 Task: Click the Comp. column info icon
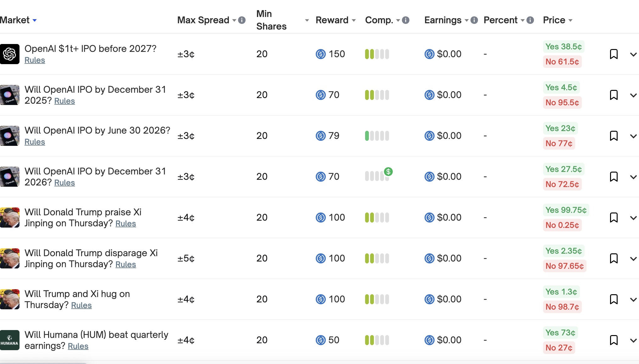click(406, 20)
